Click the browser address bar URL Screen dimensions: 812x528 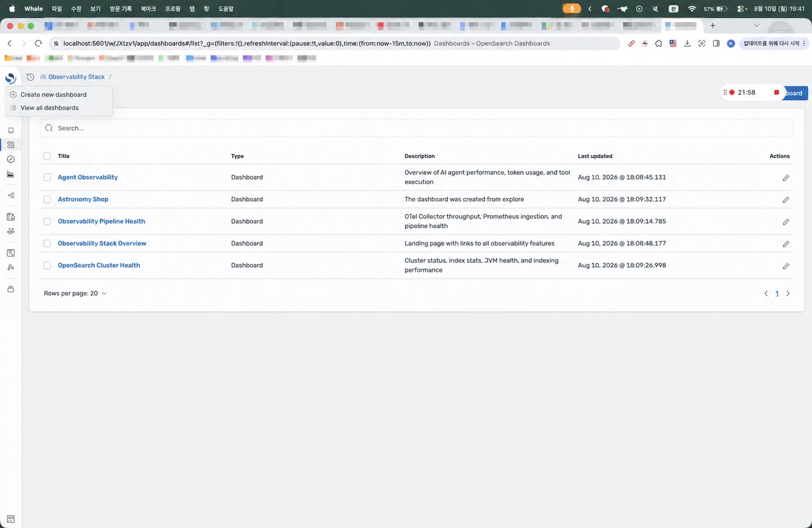coord(246,43)
